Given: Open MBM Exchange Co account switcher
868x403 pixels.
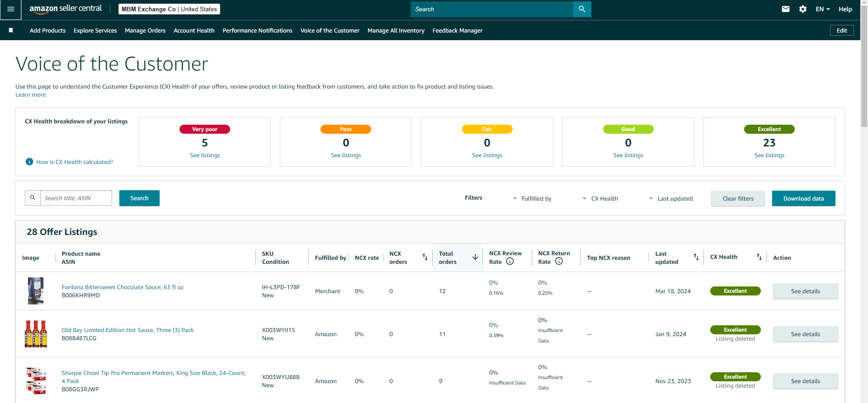Looking at the screenshot, I should 169,9.
